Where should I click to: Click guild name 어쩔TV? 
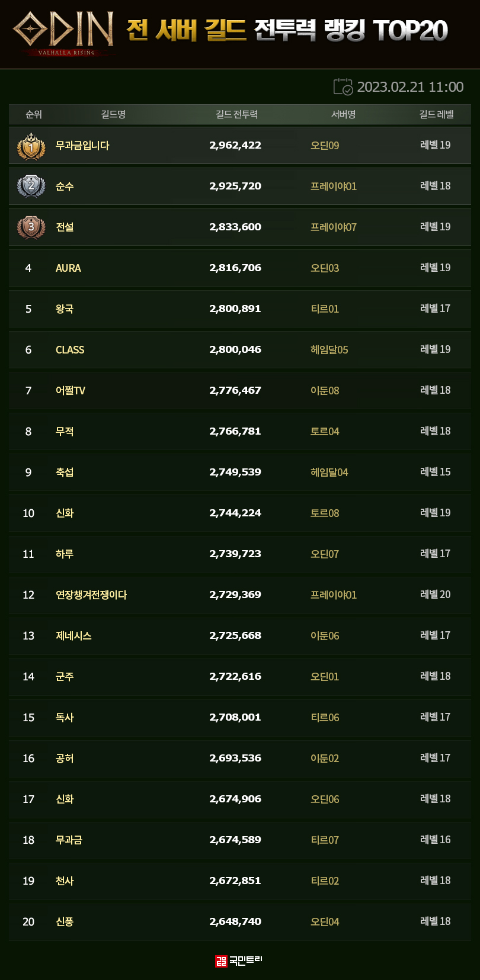click(x=71, y=391)
